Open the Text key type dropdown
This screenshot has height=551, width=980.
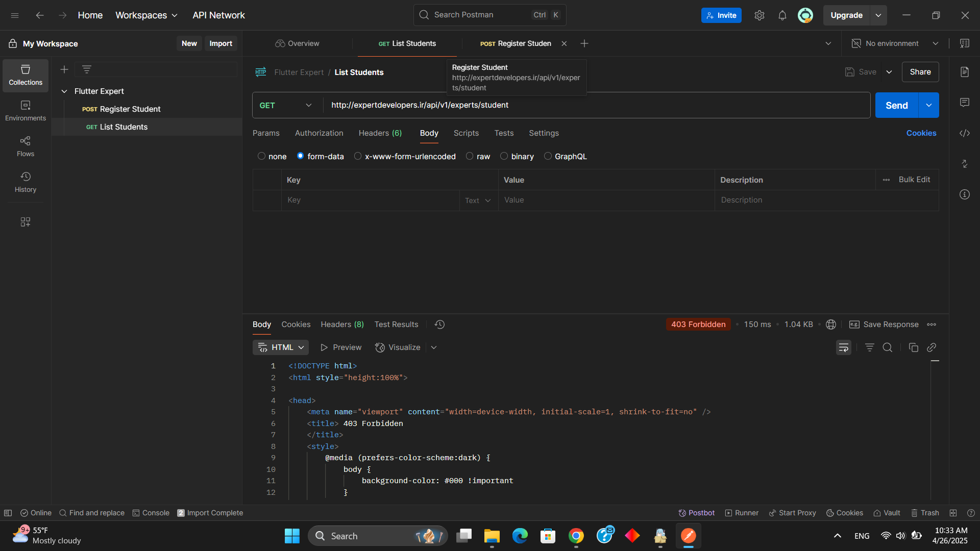478,201
